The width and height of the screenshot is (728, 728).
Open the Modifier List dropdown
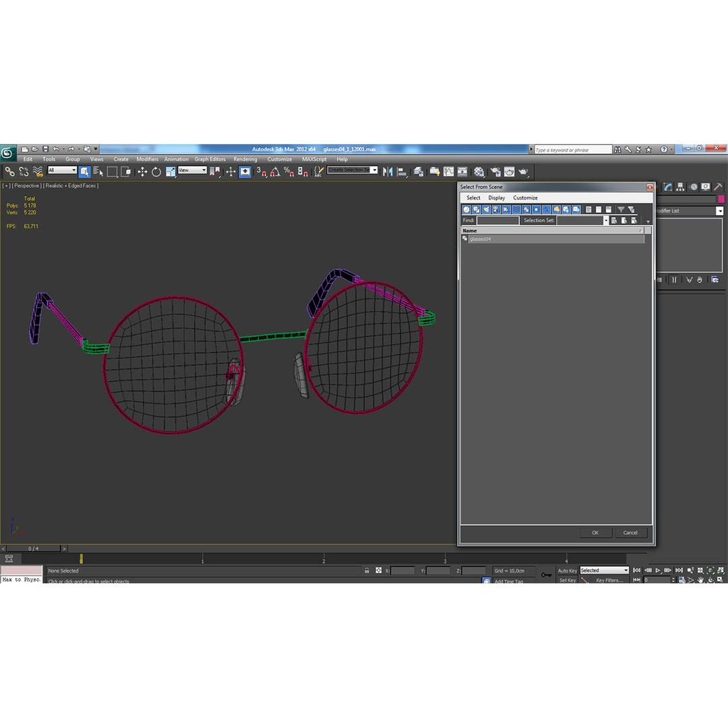[690, 211]
